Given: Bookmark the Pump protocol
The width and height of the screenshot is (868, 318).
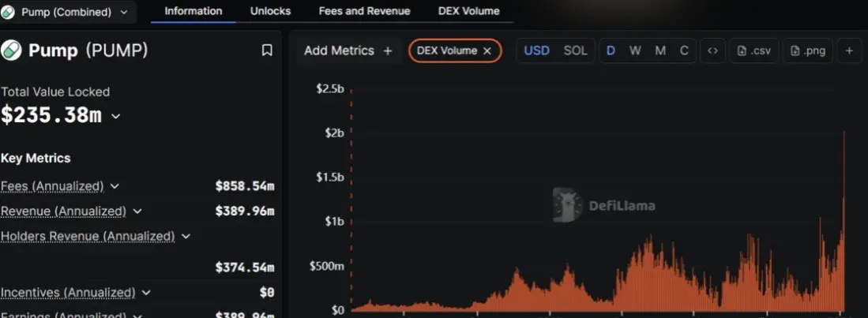Looking at the screenshot, I should [x=267, y=51].
